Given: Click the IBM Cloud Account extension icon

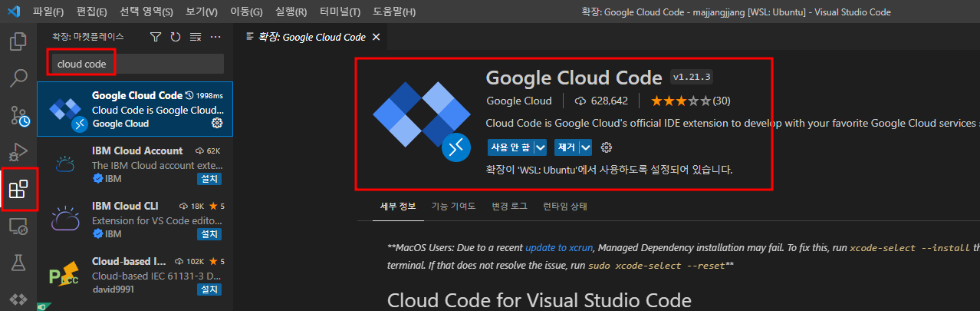Looking at the screenshot, I should coord(64,164).
